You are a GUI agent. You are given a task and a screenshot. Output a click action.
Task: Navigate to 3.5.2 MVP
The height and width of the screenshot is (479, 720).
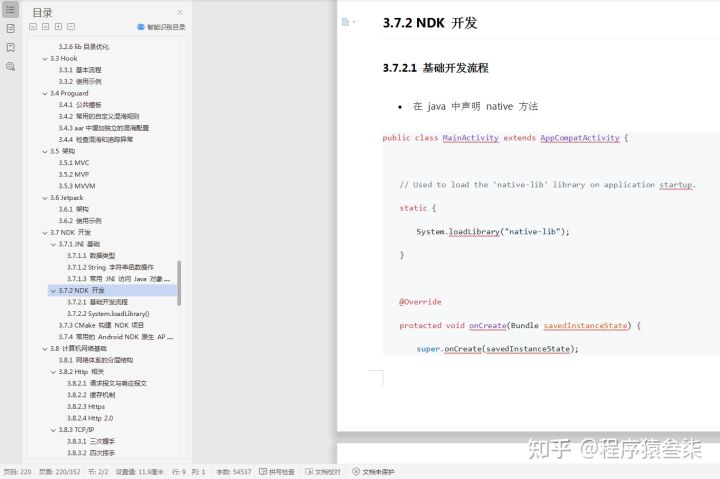click(73, 175)
